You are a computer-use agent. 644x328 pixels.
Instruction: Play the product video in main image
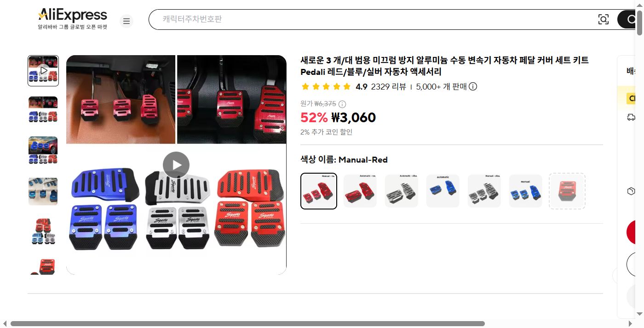coord(176,165)
